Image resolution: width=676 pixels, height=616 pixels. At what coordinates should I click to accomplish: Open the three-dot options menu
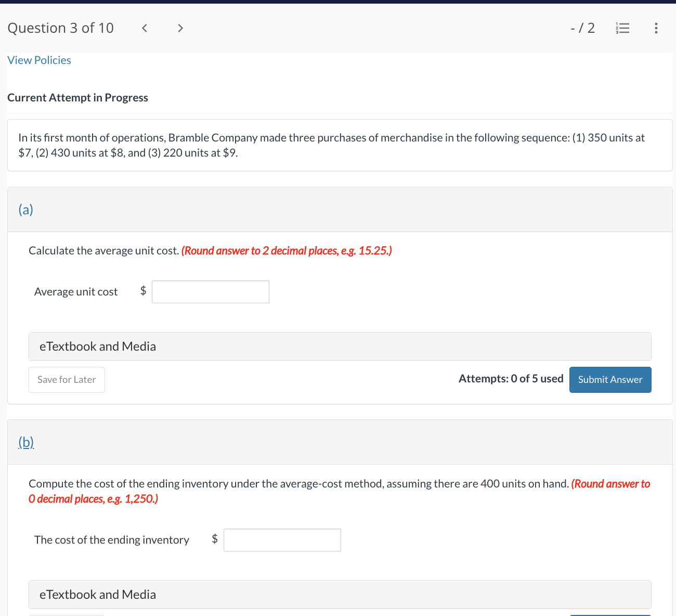coord(656,28)
